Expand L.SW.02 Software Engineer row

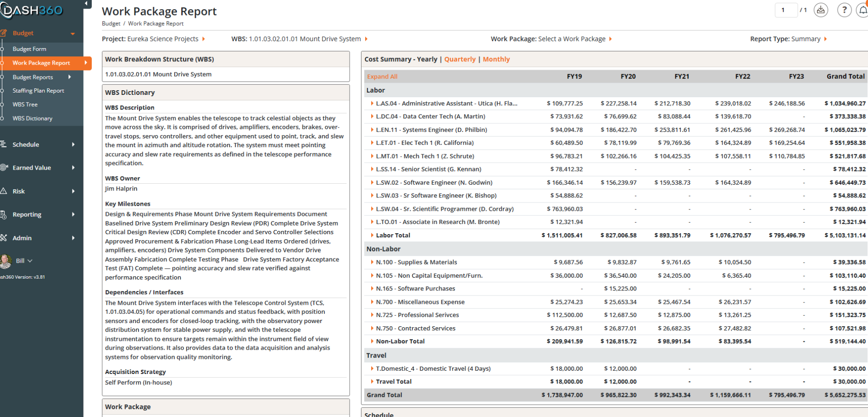[372, 182]
